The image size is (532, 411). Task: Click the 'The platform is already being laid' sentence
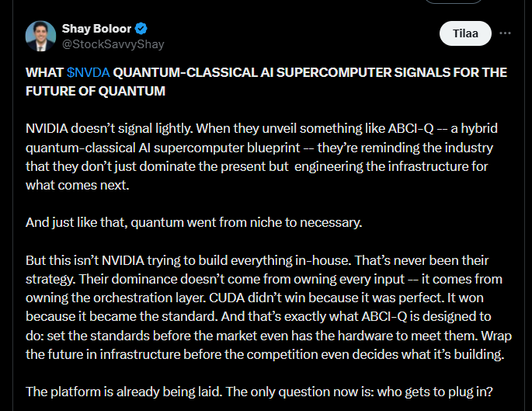123,392
